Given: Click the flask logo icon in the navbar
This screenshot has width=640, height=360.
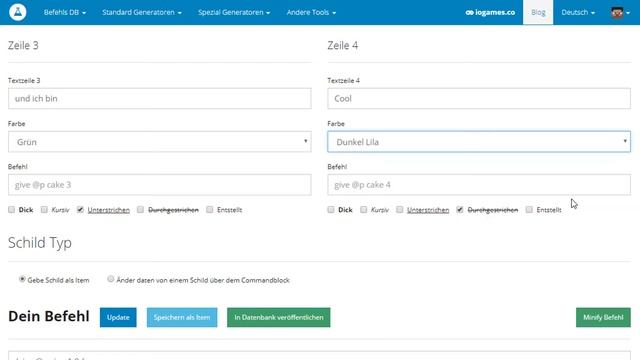Looking at the screenshot, I should [18, 12].
